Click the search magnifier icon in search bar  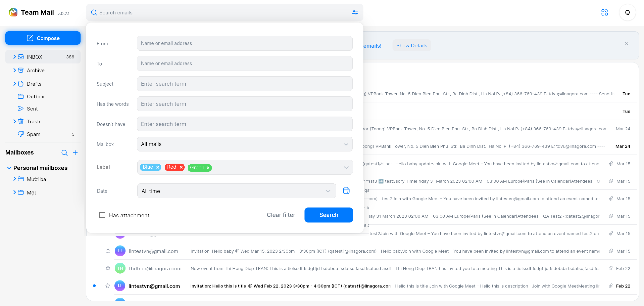(x=94, y=12)
